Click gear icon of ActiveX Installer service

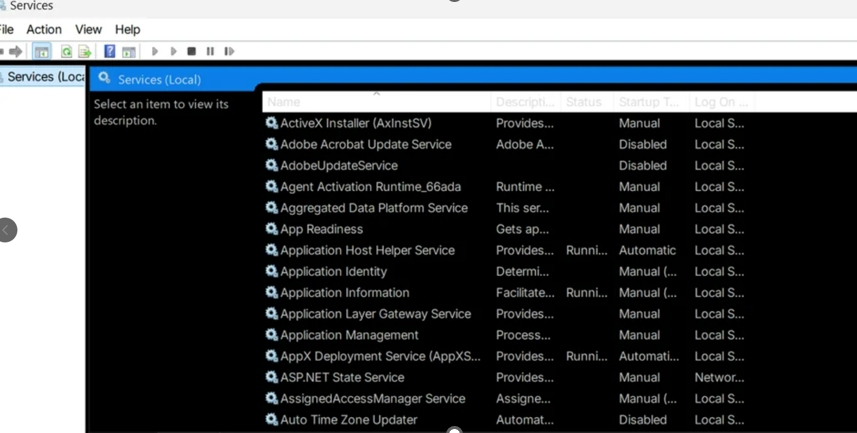point(272,123)
